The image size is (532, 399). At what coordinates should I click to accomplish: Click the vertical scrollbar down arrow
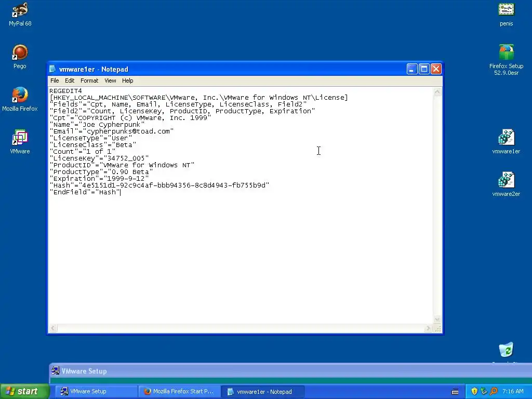[437, 319]
